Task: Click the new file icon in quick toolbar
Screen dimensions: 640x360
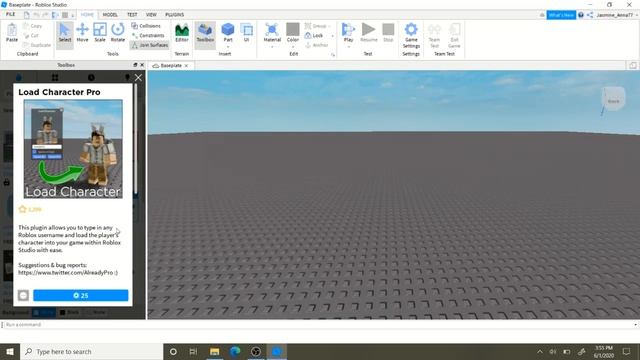Action: (27, 15)
